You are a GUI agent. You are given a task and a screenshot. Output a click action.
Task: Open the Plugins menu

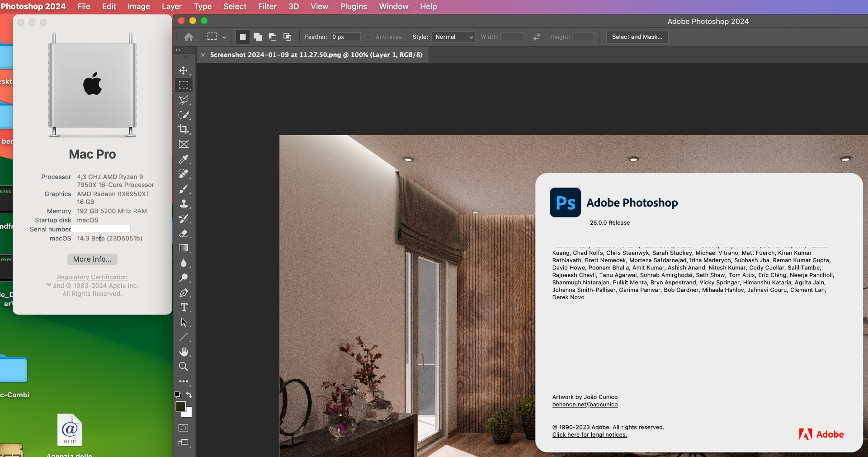[x=354, y=6]
